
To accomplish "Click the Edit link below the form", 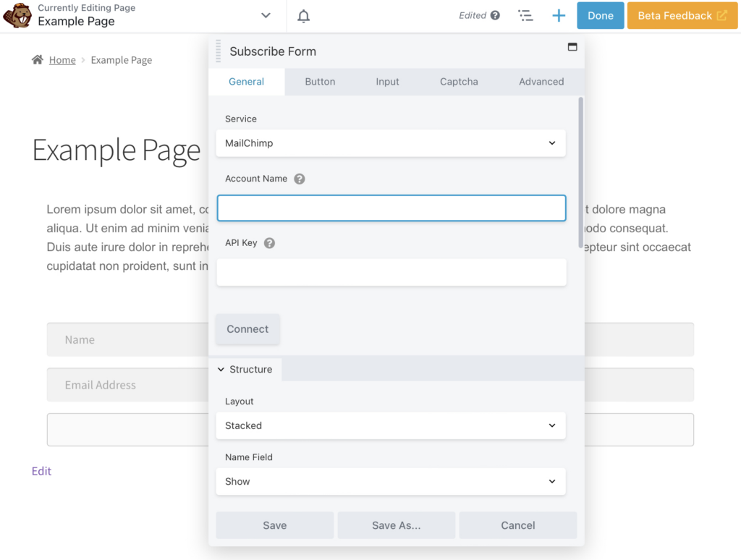I will point(41,471).
